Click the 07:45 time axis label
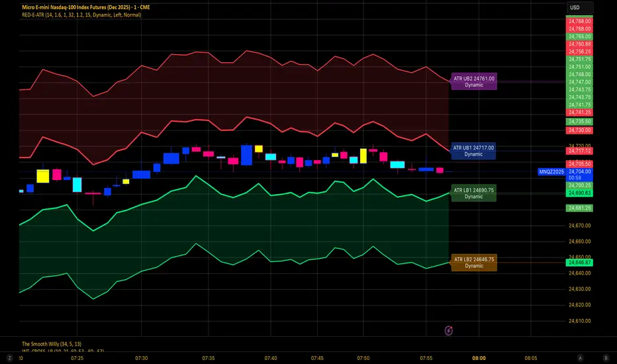 (x=317, y=358)
